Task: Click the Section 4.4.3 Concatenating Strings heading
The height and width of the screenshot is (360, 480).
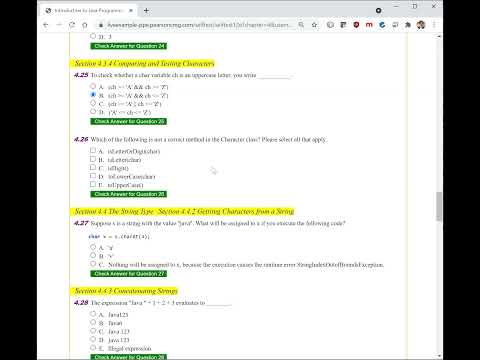Action: click(125, 291)
